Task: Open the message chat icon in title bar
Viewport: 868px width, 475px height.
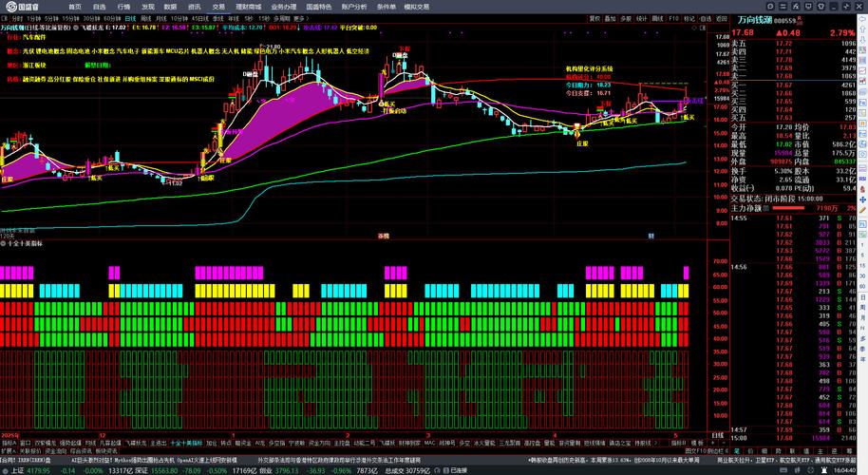Action: coord(770,7)
